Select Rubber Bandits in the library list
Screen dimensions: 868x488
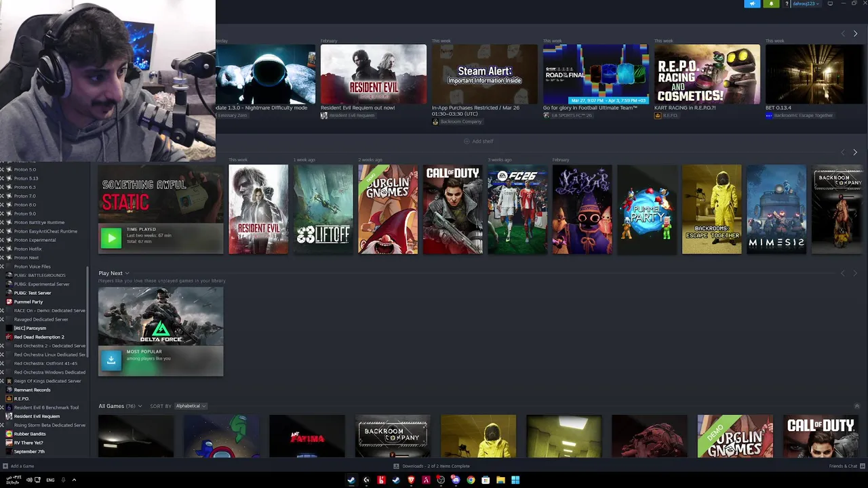point(29,434)
